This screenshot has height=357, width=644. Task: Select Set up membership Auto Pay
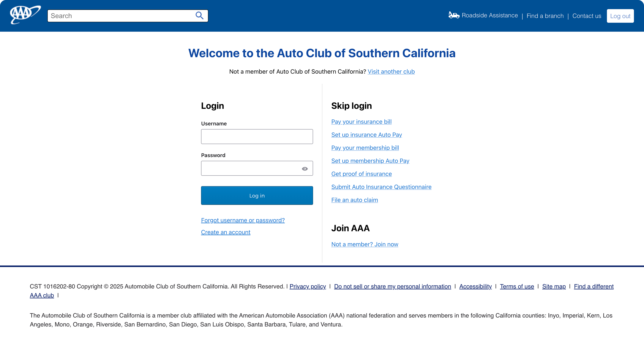click(370, 161)
